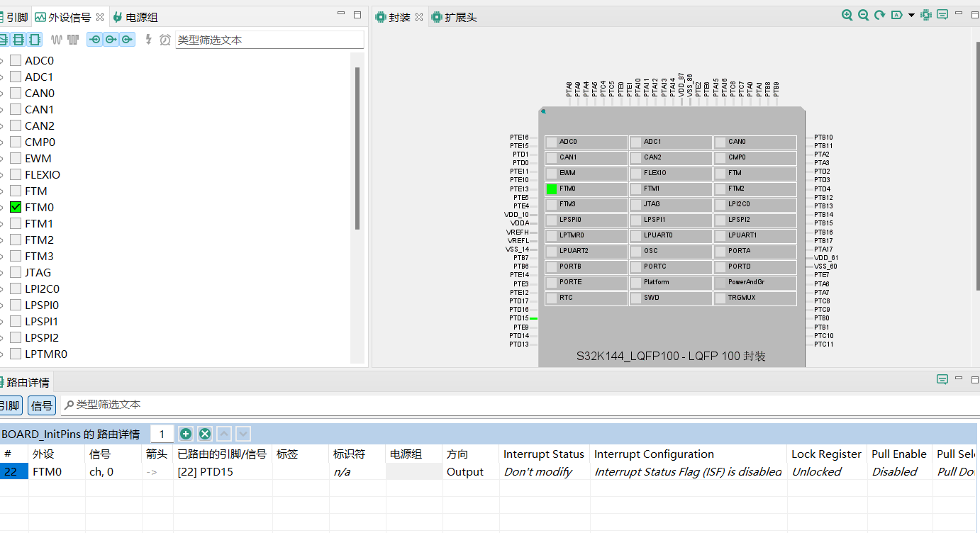Screen dimensions: 980x533
Task: Rotate the package view
Action: pyautogui.click(x=880, y=15)
